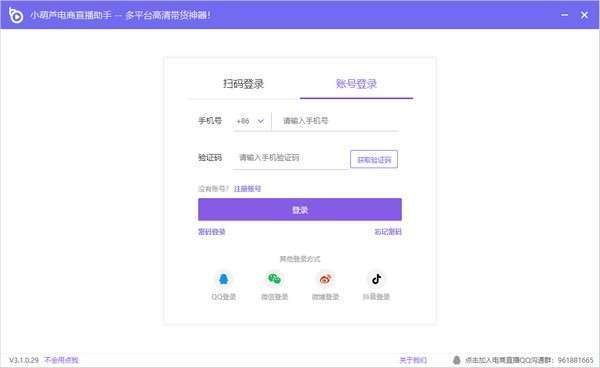Image resolution: width=600 pixels, height=368 pixels.
Task: Switch to 密码登录 mode
Action: (212, 232)
